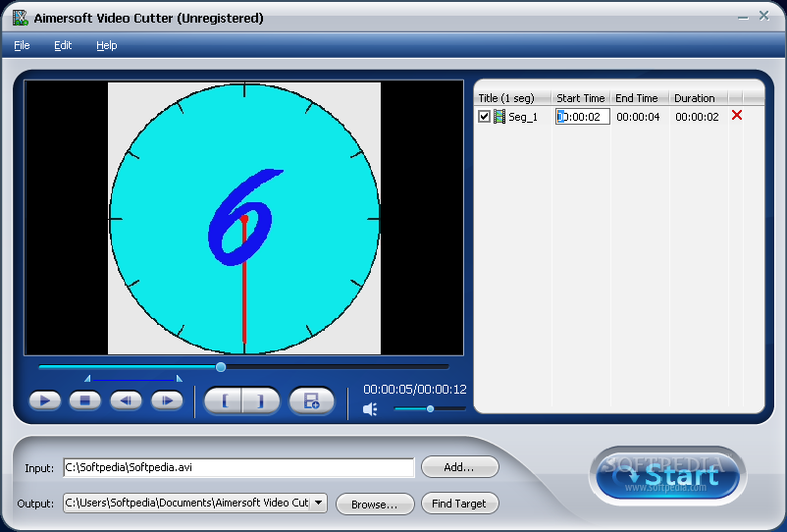Click the Find Target button
This screenshot has width=787, height=532.
[x=460, y=504]
